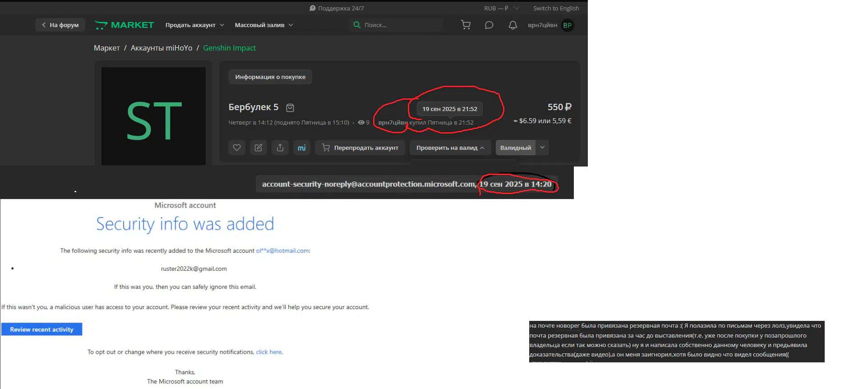Open Продать аккаунт dropdown menu
Image resolution: width=868 pixels, height=389 pixels.
click(x=194, y=25)
